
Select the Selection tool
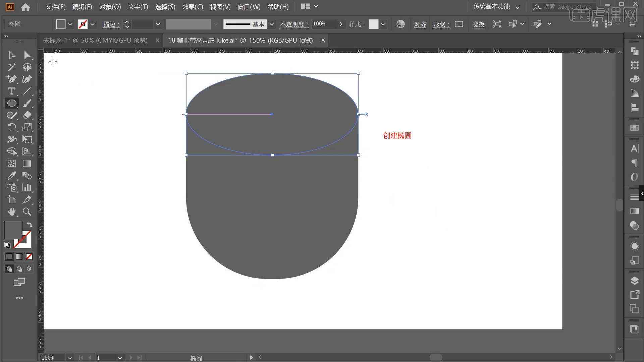pyautogui.click(x=12, y=55)
